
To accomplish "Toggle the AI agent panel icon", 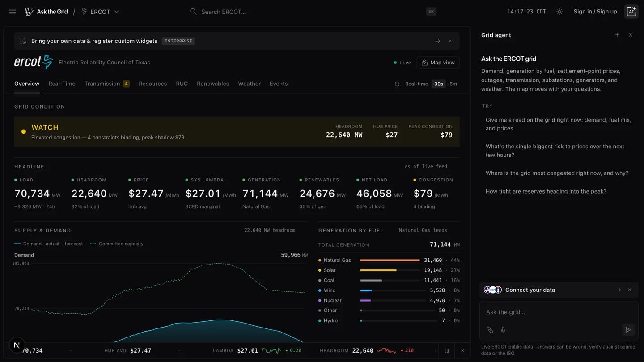I will pyautogui.click(x=631, y=12).
